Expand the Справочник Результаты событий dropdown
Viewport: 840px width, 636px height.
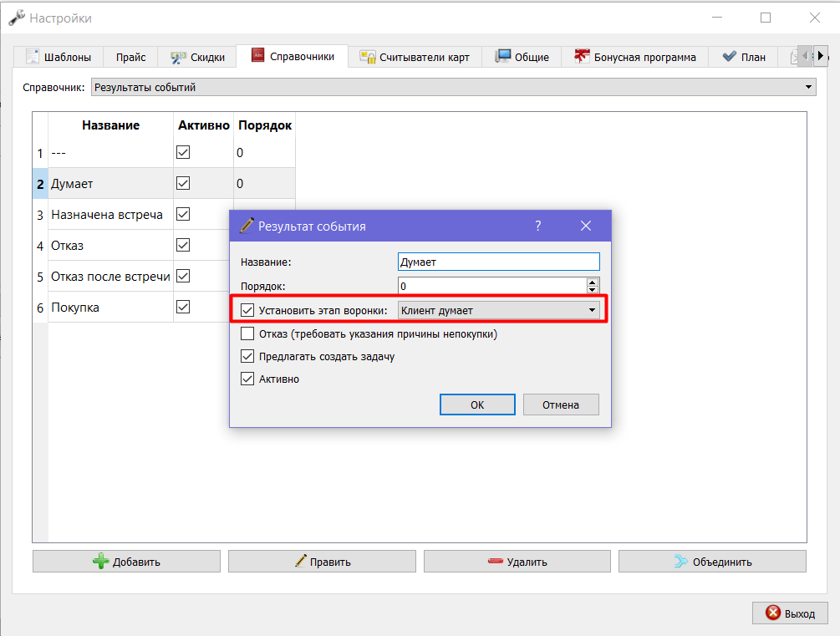coord(453,88)
